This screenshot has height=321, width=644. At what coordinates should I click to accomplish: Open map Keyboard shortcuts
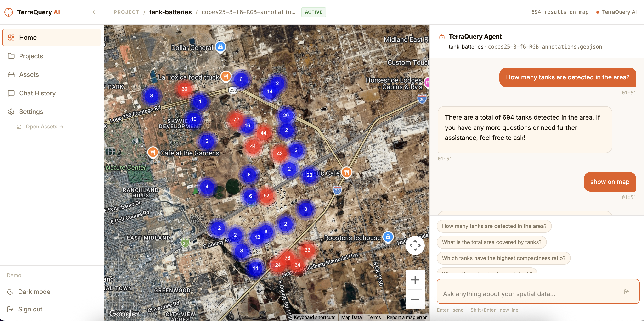314,317
